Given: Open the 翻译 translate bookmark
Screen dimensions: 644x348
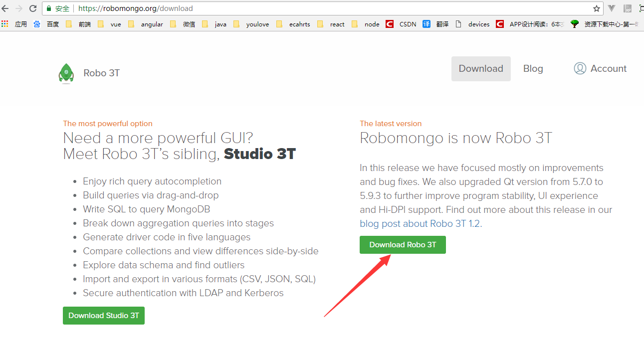Looking at the screenshot, I should pos(435,24).
